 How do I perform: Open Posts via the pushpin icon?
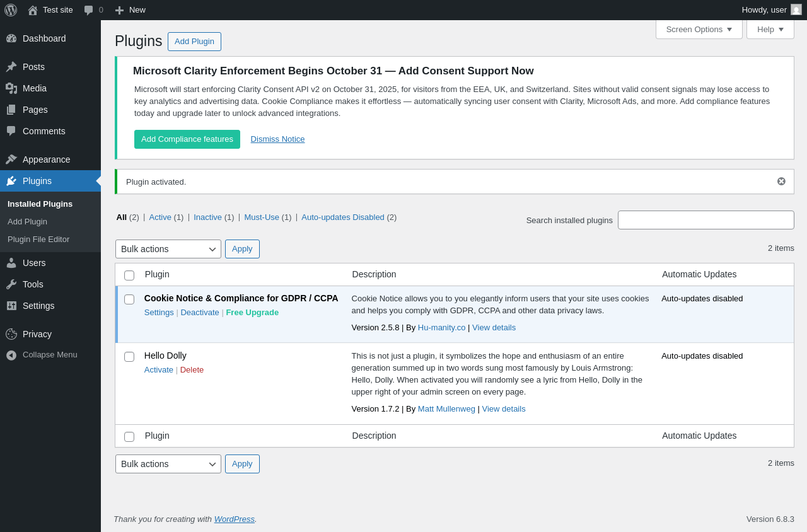(x=11, y=67)
